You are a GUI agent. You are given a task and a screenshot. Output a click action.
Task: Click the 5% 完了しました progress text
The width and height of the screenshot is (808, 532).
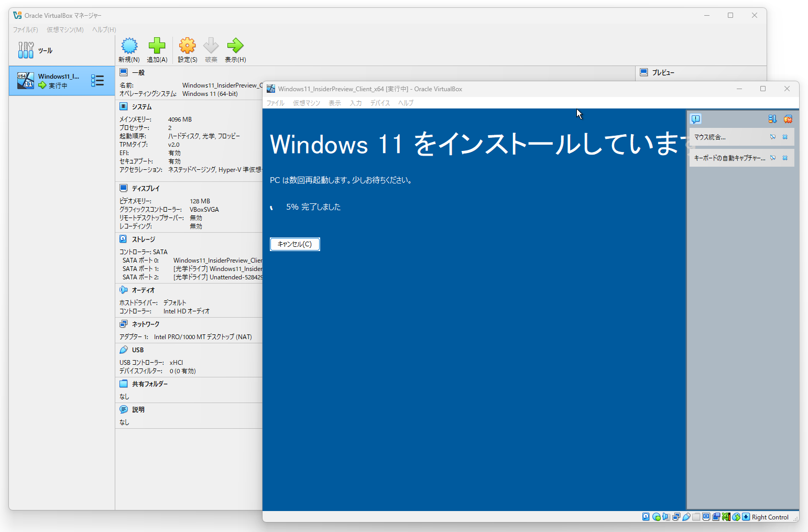point(313,207)
